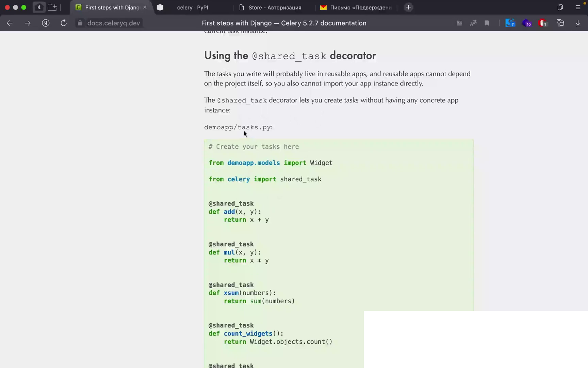Open the downloads arrow icon
Image resolution: width=588 pixels, height=368 pixels.
tap(578, 23)
